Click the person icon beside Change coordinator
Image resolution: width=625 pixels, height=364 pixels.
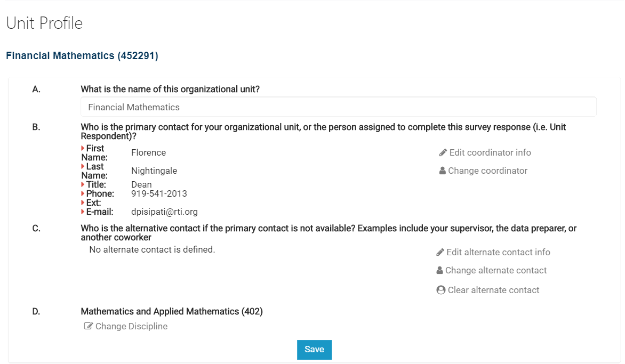pos(443,171)
